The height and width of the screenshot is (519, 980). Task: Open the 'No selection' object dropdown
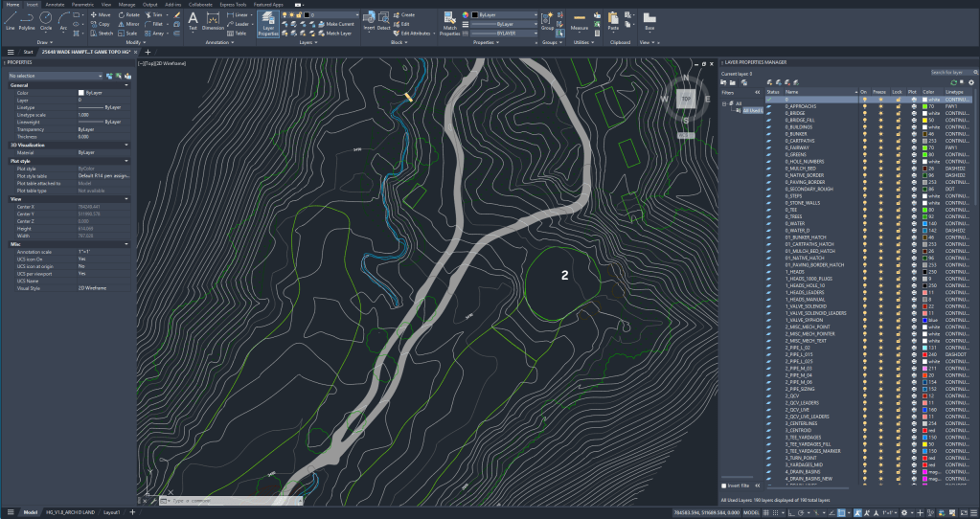56,75
